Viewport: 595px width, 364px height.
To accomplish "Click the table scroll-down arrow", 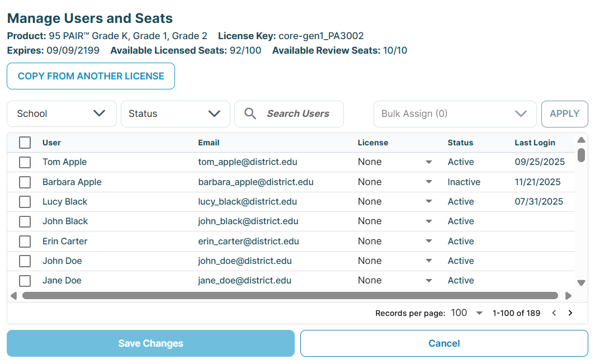I will 581,283.
